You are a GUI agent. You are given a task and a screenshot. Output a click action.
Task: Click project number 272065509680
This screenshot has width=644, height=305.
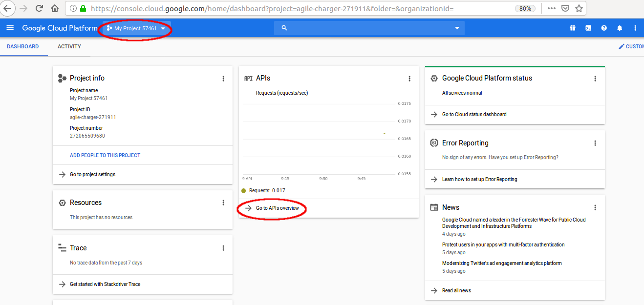(87, 136)
